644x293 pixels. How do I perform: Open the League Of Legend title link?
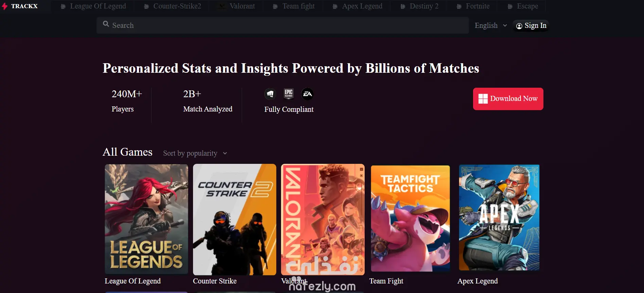tap(133, 281)
